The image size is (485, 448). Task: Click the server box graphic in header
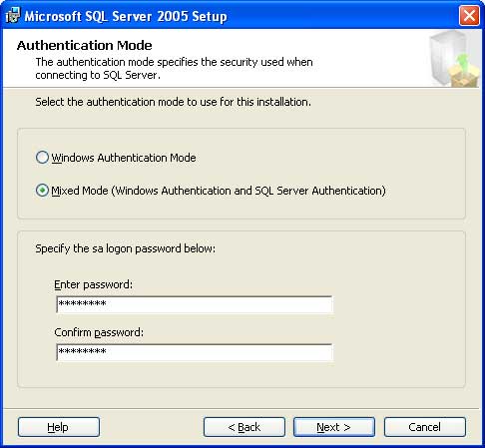(454, 58)
